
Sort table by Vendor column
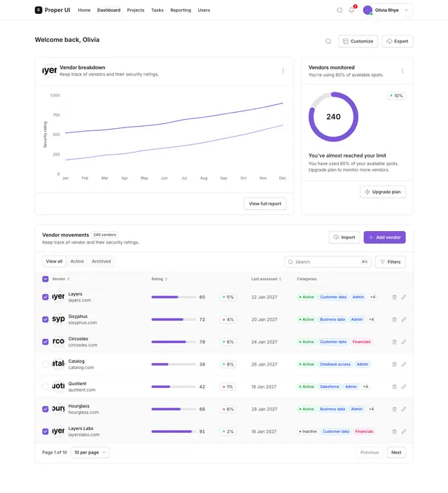pyautogui.click(x=61, y=279)
